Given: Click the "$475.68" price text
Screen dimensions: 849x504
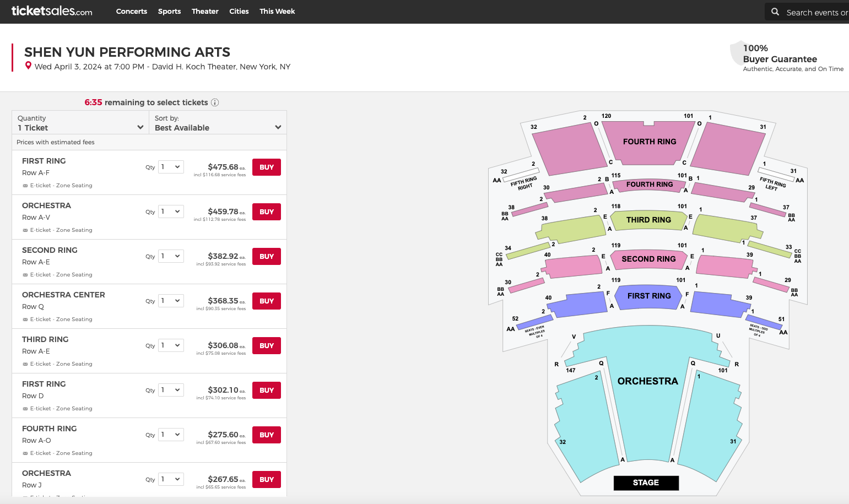Looking at the screenshot, I should [x=223, y=167].
